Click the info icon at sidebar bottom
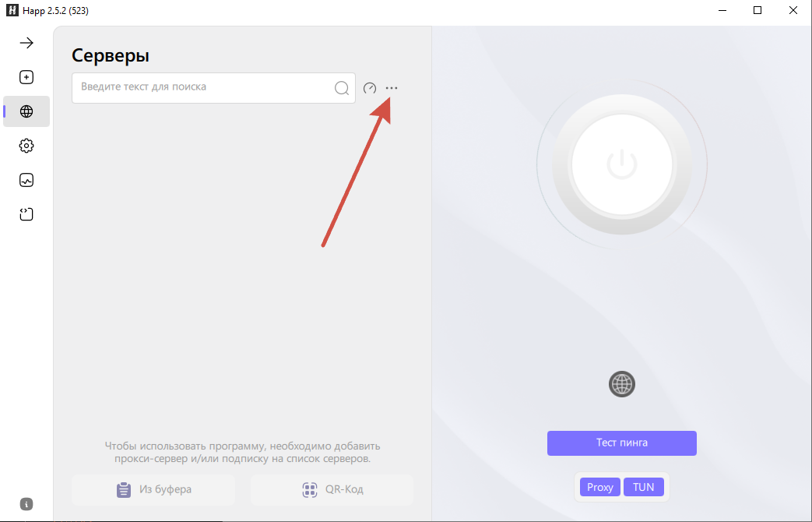This screenshot has height=522, width=812. pyautogui.click(x=26, y=504)
